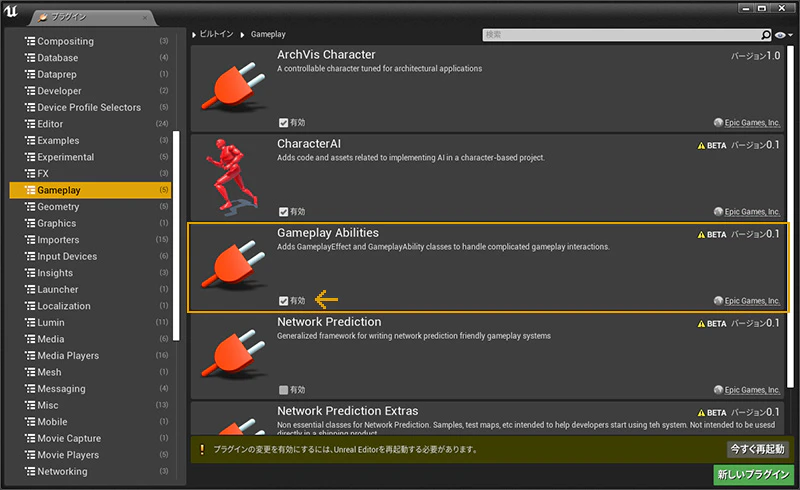
Task: Select the プラグイン window tab
Action: (x=92, y=17)
